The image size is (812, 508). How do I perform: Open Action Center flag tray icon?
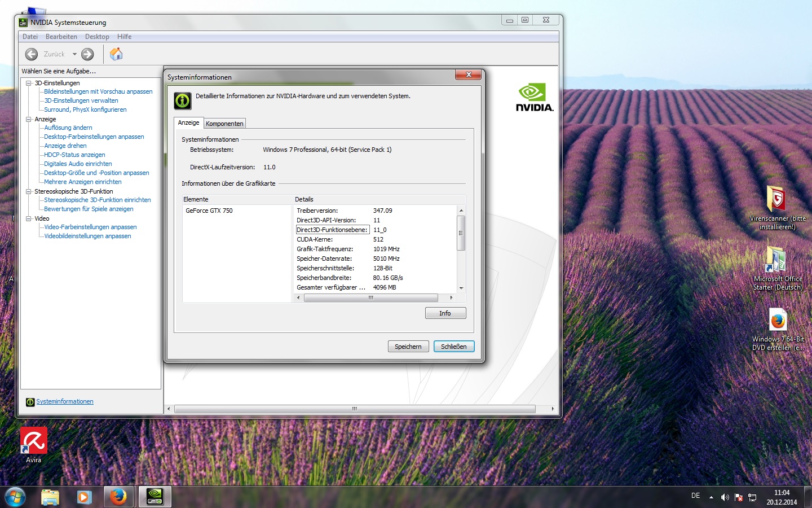point(739,497)
